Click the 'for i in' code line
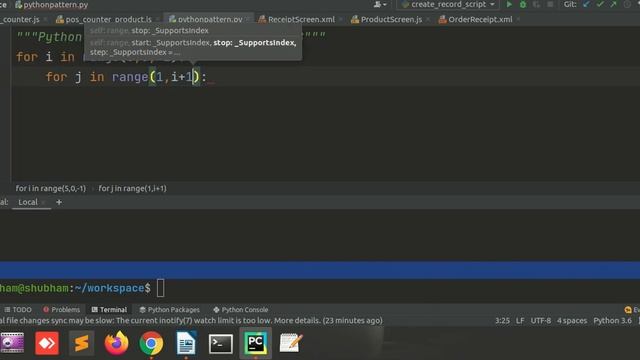 tap(46, 57)
